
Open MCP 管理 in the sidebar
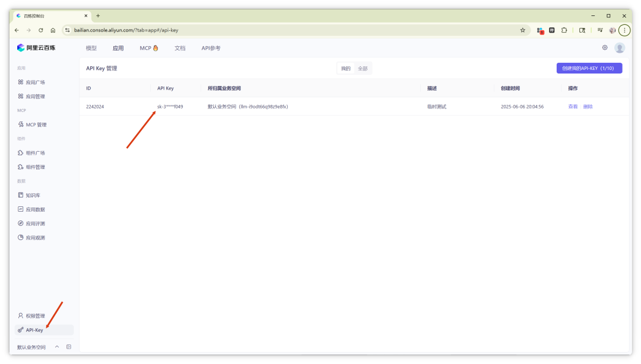click(32, 124)
